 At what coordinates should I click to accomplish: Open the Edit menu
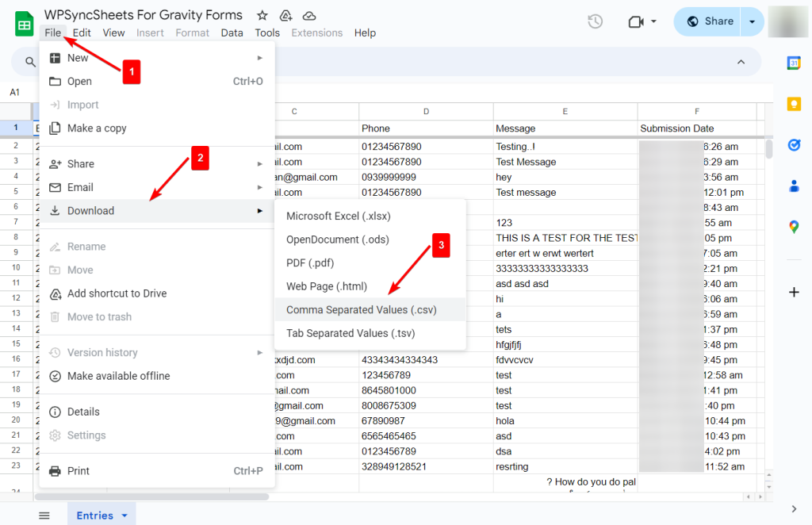82,33
